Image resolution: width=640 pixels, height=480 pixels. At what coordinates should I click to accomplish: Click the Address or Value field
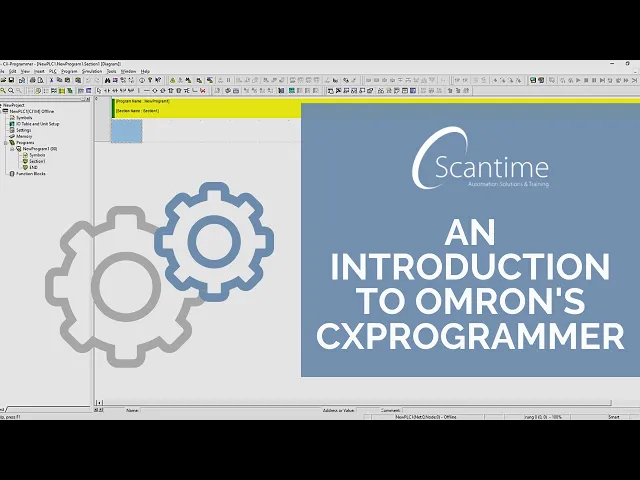click(367, 410)
